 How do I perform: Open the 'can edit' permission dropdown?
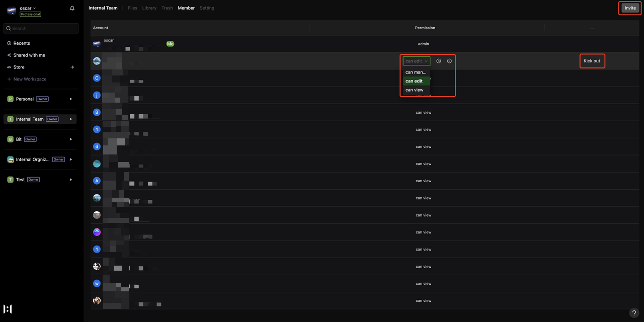(416, 61)
